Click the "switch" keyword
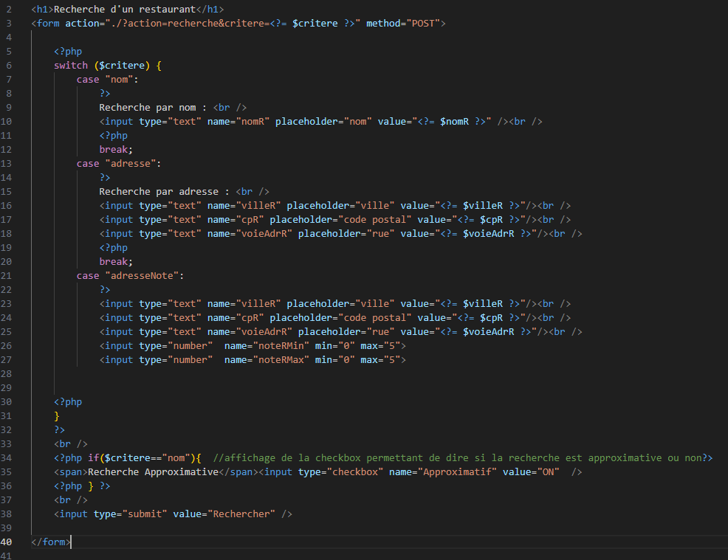 click(x=71, y=66)
